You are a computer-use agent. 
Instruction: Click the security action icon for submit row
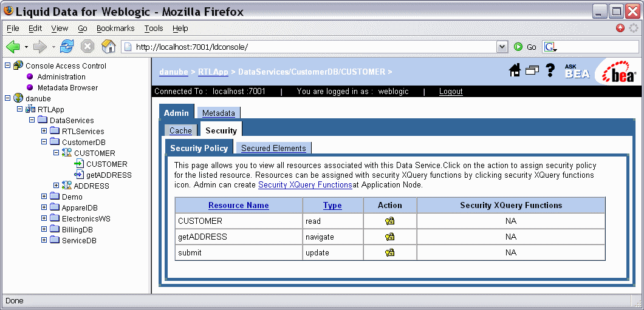click(x=389, y=252)
